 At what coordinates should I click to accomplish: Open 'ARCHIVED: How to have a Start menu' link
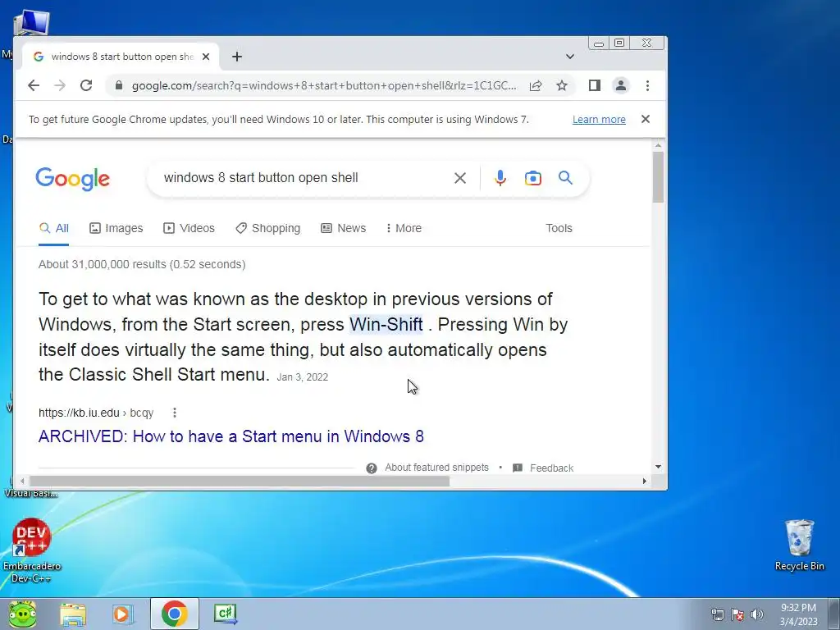point(231,436)
